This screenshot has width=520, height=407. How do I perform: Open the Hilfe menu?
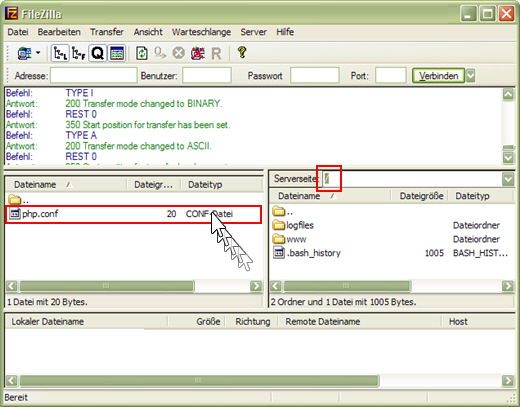[x=285, y=32]
